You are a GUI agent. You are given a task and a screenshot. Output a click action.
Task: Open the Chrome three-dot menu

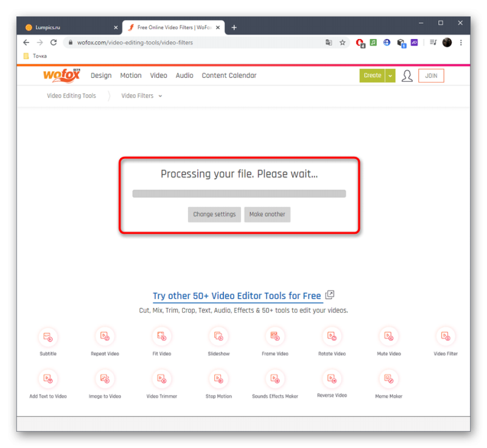pos(461,43)
